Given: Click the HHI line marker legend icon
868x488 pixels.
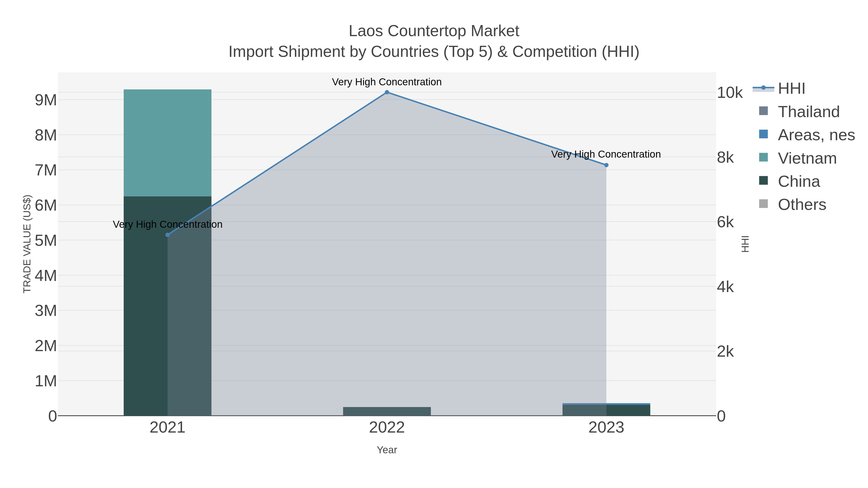Looking at the screenshot, I should 764,88.
